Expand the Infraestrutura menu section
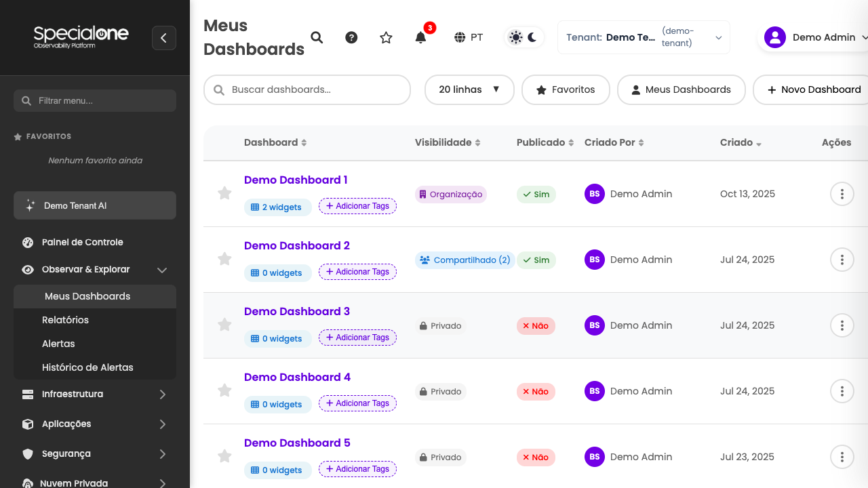This screenshot has height=488, width=868. tap(95, 394)
